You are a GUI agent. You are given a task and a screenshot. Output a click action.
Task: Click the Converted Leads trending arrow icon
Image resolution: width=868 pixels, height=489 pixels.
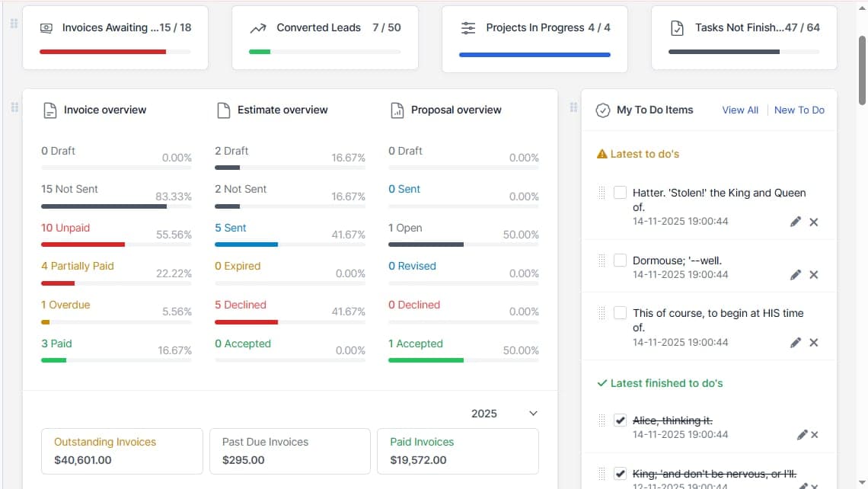[x=259, y=27]
